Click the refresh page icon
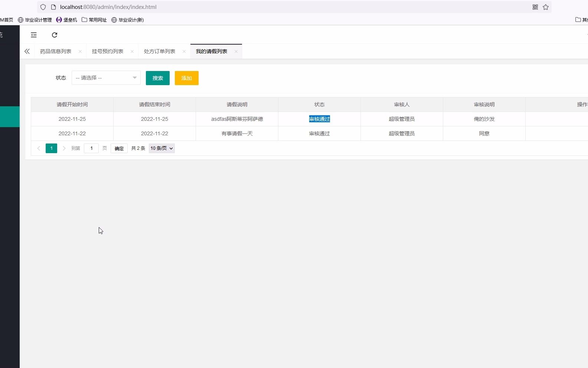 (55, 35)
